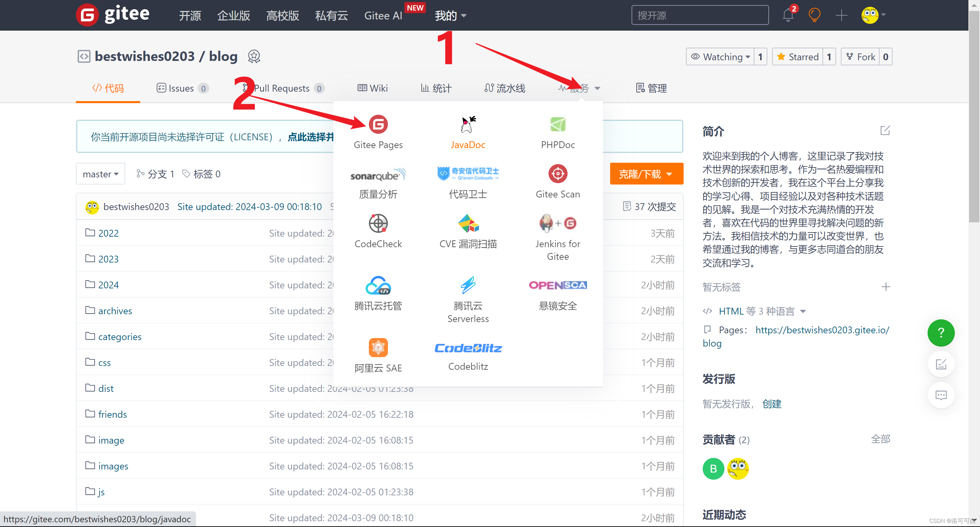Open 腾讯云 Serverless service

(x=468, y=300)
